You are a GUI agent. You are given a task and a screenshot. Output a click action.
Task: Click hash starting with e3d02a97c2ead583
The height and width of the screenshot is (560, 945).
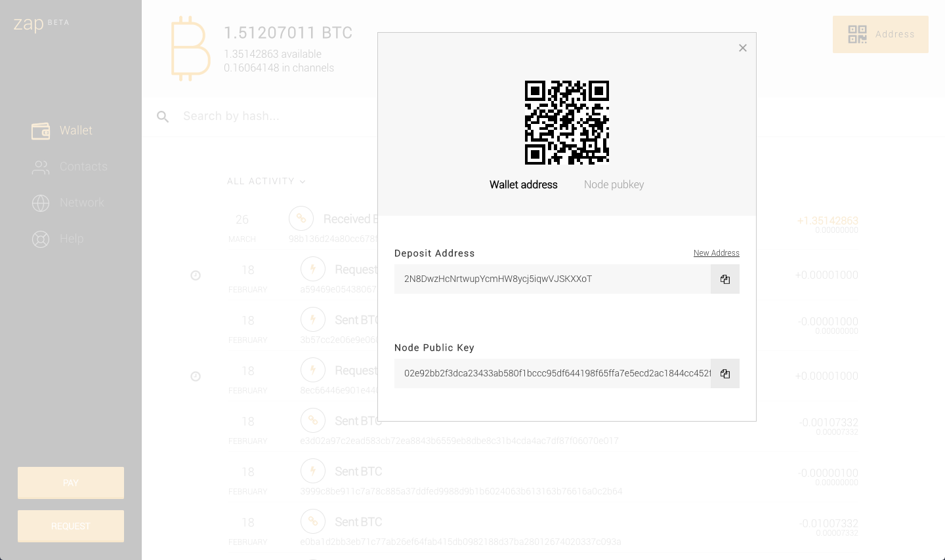coord(459,441)
